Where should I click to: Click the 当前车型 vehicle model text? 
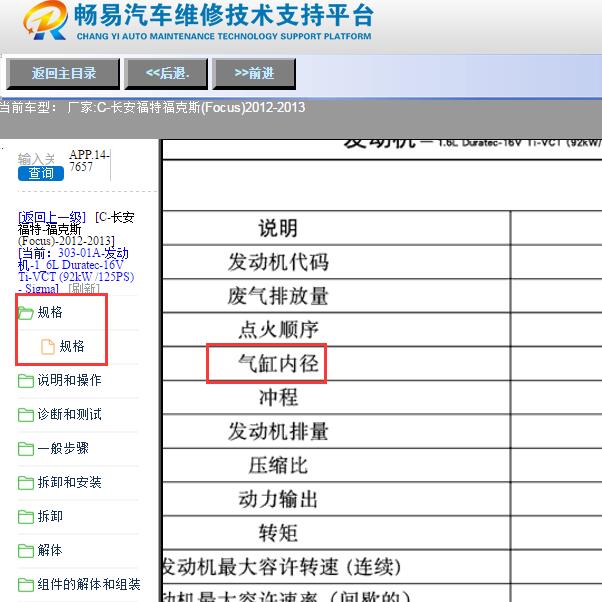coord(152,108)
